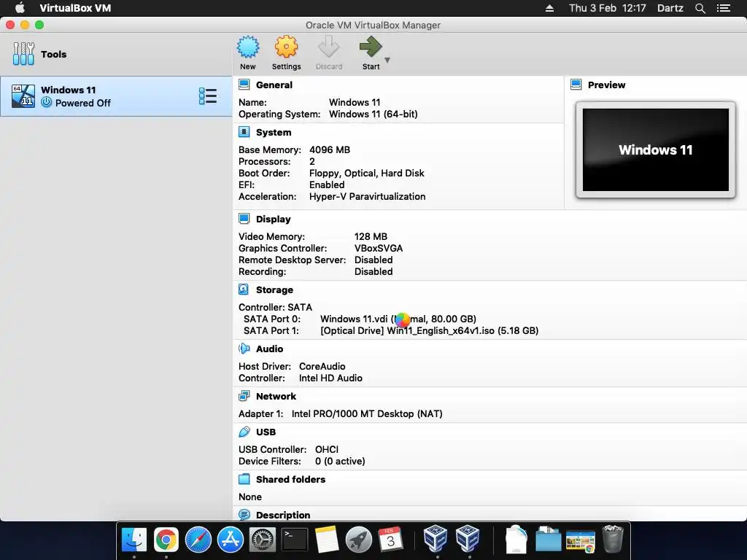Open Safari from the Dock
The width and height of the screenshot is (747, 560).
point(198,540)
